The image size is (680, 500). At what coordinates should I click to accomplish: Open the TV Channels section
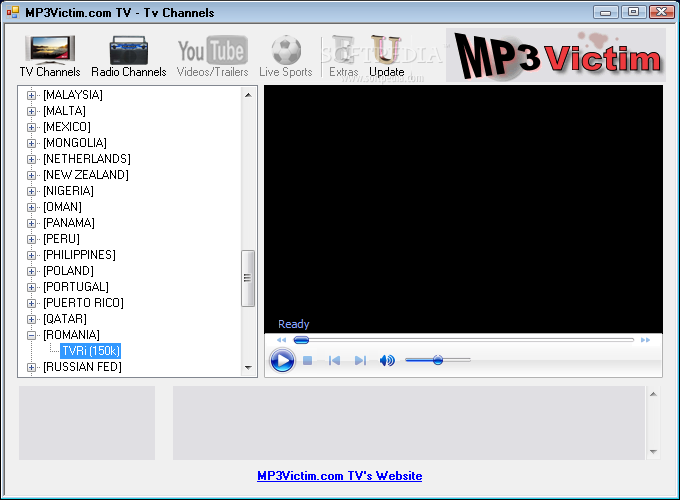pos(50,56)
